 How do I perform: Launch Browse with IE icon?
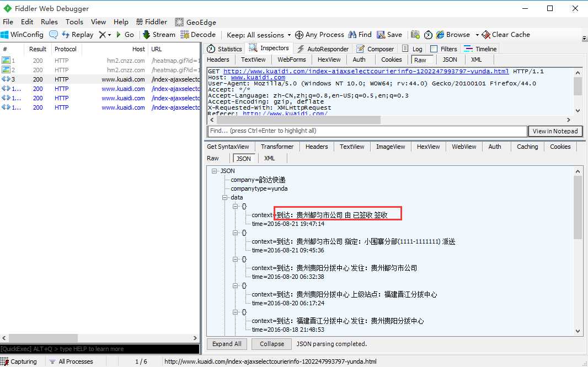[x=453, y=35]
